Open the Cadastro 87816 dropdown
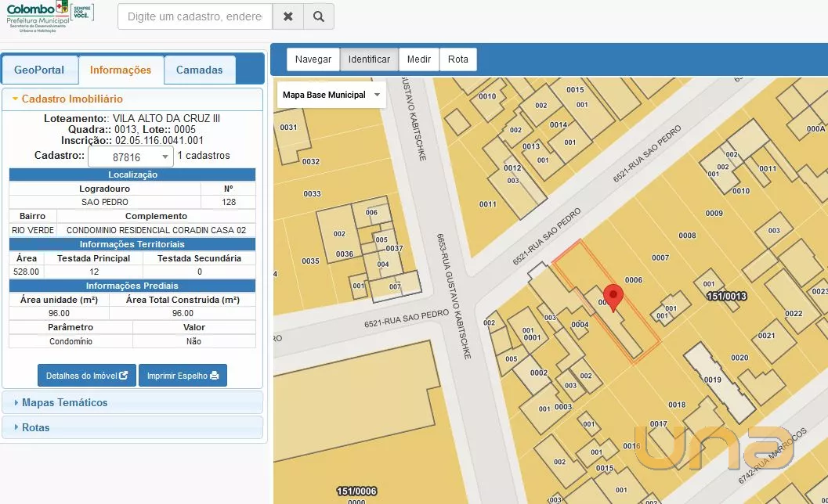Screen dimensions: 828x504 click(x=130, y=157)
